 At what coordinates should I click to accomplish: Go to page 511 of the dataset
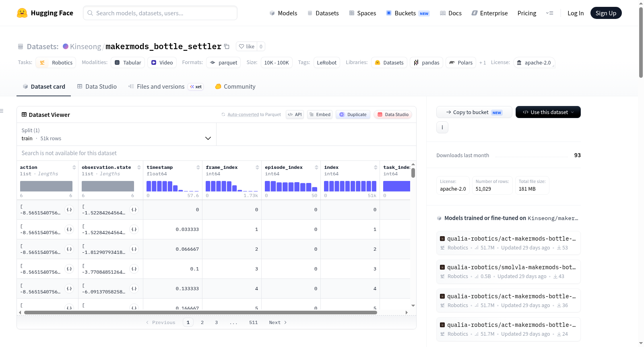coord(253,322)
